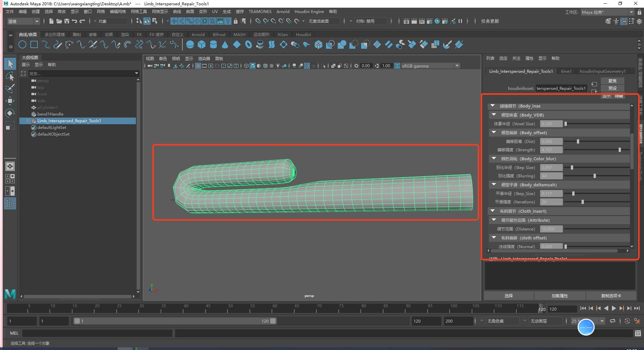Select the NURBS circle shelf tool
Image resolution: width=644 pixels, height=350 pixels.
[x=22, y=45]
